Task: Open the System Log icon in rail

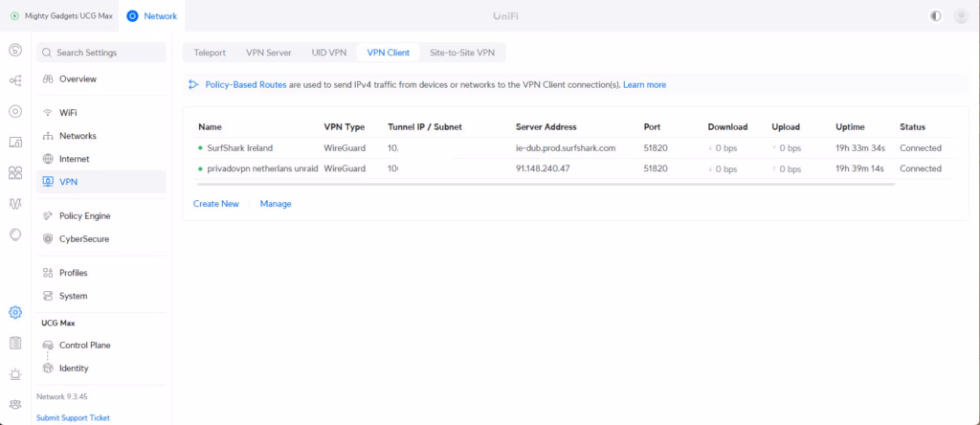Action: coord(15,343)
